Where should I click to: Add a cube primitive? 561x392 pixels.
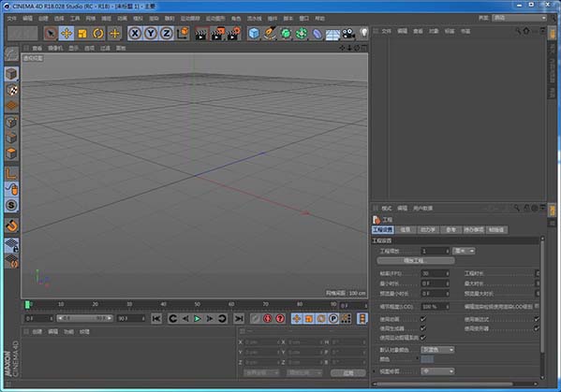tap(254, 34)
